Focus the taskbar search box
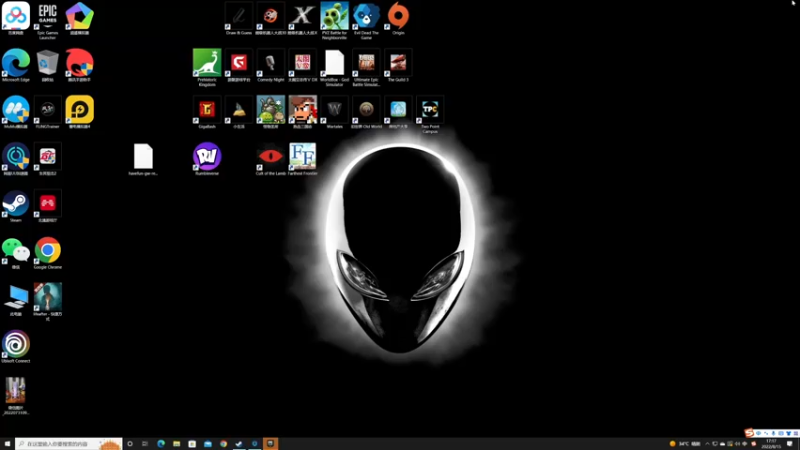The width and height of the screenshot is (800, 450). (x=69, y=444)
